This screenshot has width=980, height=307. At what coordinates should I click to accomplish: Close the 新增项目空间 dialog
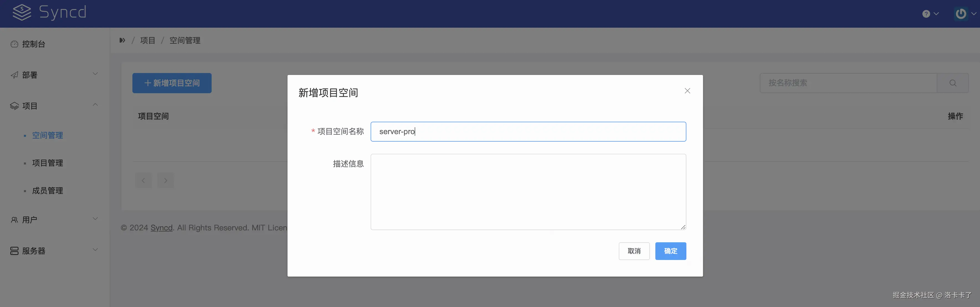coord(687,91)
